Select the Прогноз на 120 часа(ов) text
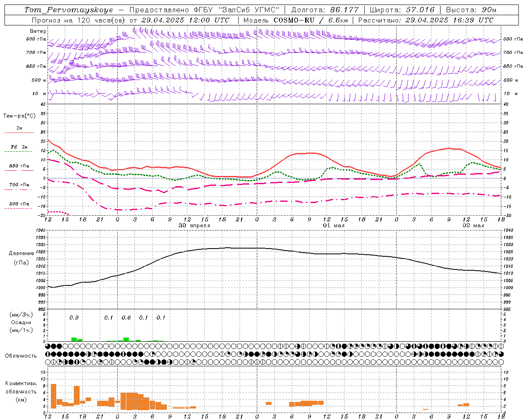The image size is (525, 420). (79, 20)
